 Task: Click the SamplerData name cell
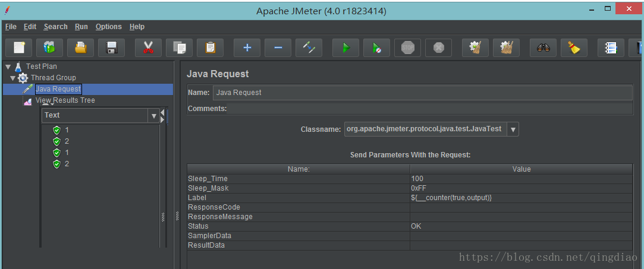click(x=299, y=236)
